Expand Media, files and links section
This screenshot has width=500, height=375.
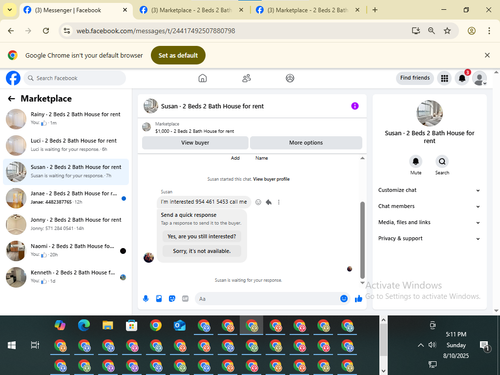pyautogui.click(x=429, y=222)
